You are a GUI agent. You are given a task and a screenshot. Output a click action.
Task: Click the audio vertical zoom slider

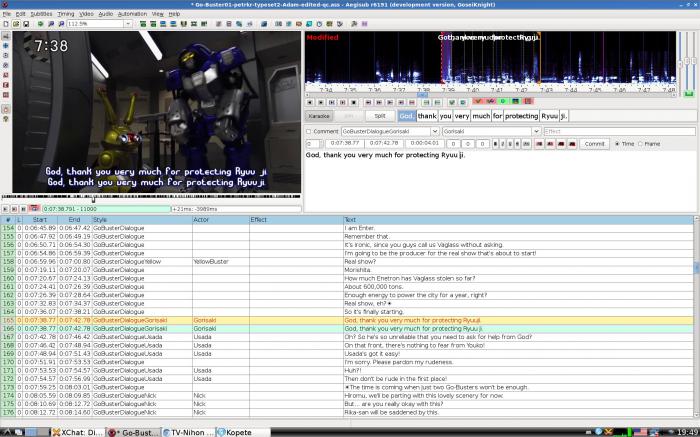688,62
